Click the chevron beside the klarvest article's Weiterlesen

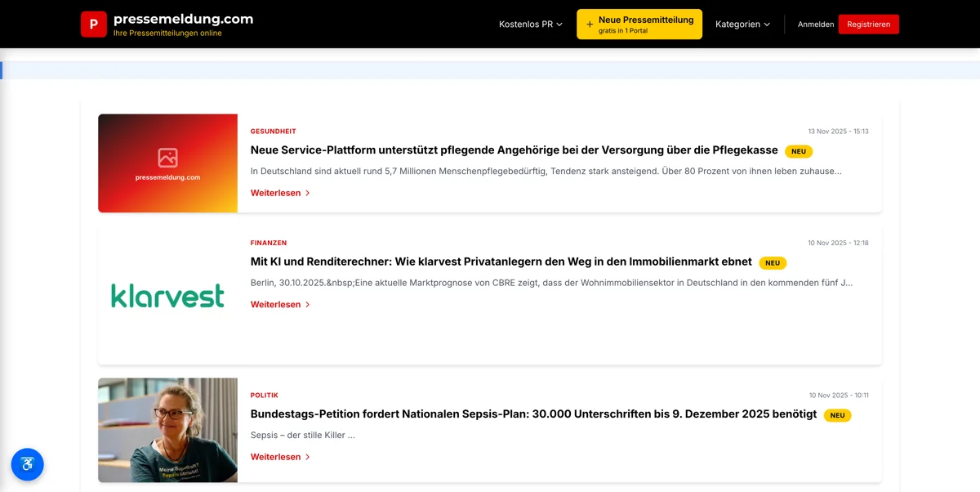point(308,304)
